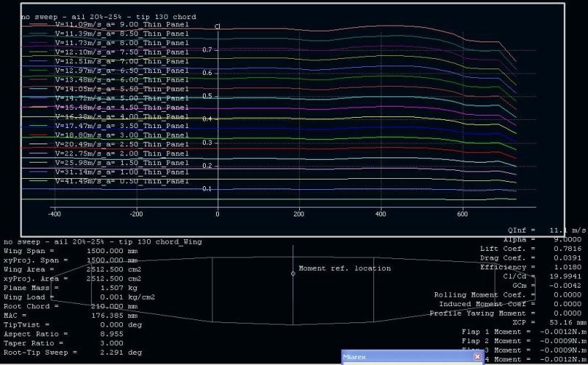Click the 'Induced Moment Coef' row

[510, 304]
